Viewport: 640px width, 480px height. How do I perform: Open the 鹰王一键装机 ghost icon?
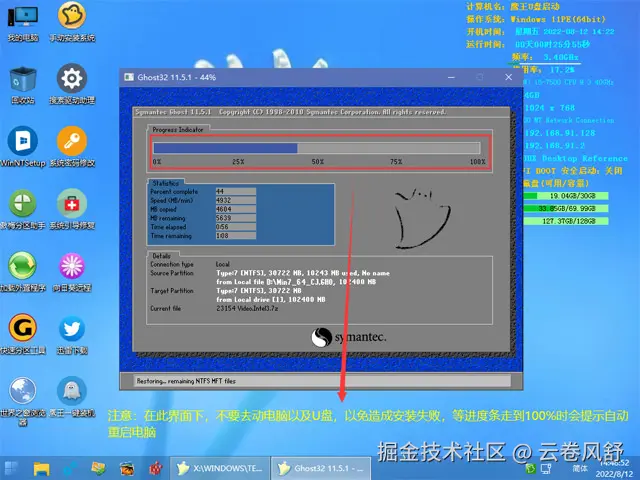pos(72,397)
